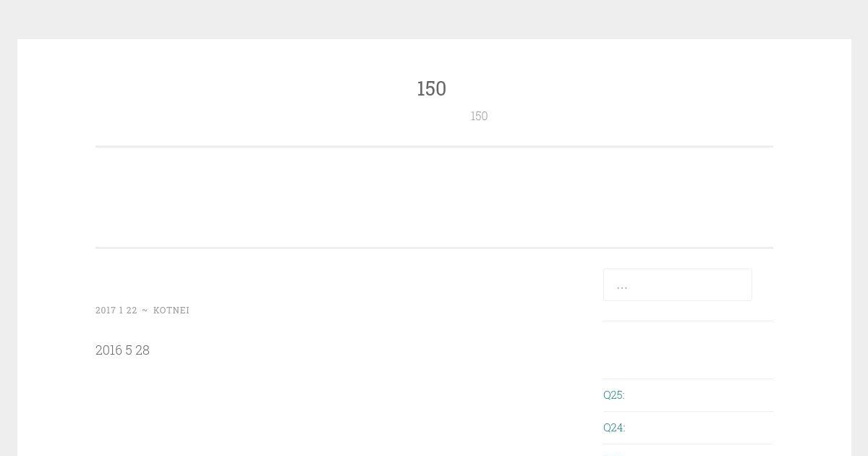The height and width of the screenshot is (456, 868).
Task: Open the post date link "2017 1 22"
Action: (x=116, y=310)
